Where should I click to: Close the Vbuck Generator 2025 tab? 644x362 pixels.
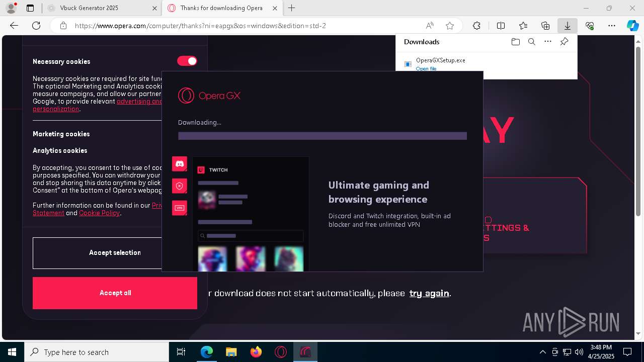(154, 8)
